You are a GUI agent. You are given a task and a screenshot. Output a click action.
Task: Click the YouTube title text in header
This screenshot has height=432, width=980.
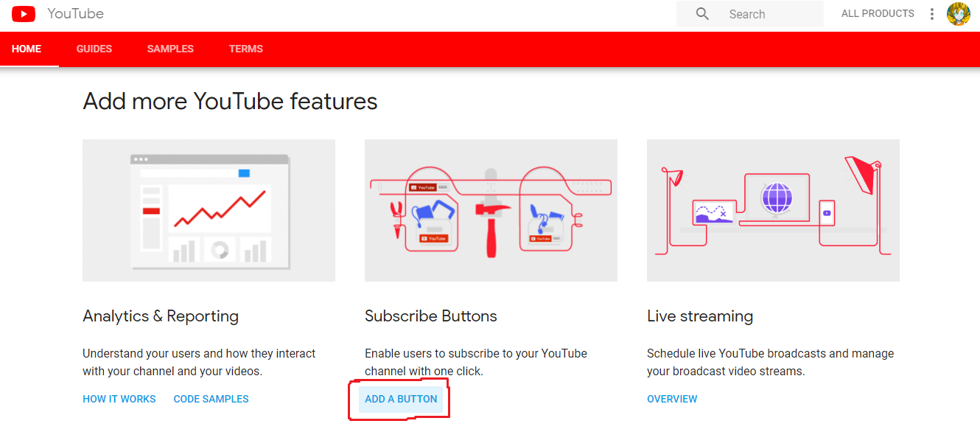75,14
